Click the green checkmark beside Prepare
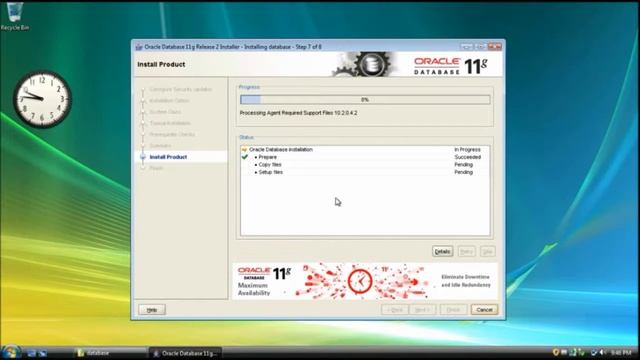 (x=245, y=157)
